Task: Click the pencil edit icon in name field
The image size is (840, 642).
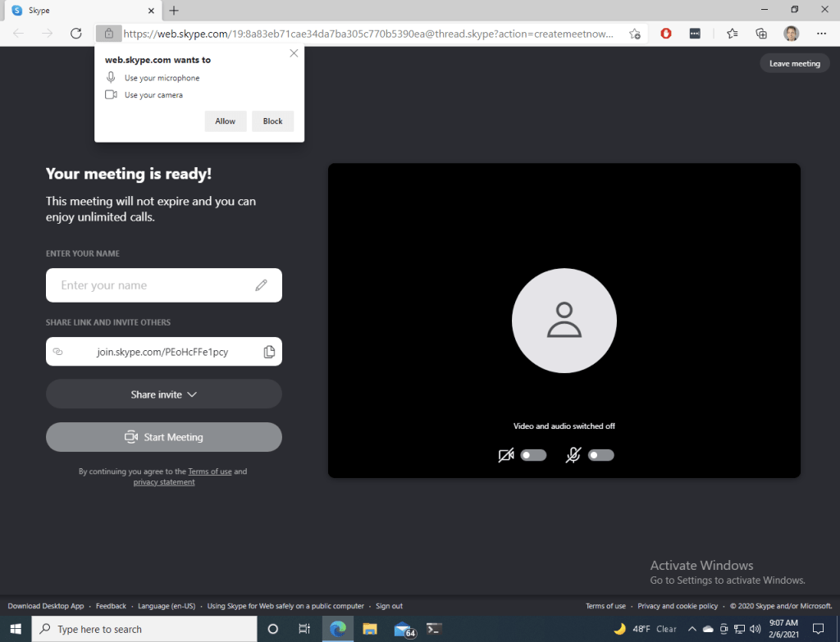Action: [x=261, y=285]
